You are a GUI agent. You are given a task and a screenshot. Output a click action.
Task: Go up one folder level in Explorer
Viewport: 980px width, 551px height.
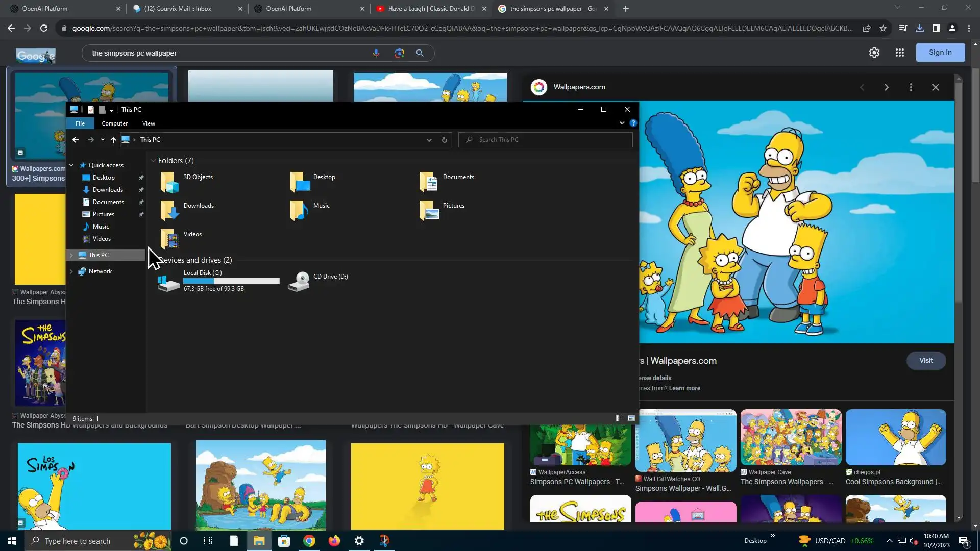[113, 140]
